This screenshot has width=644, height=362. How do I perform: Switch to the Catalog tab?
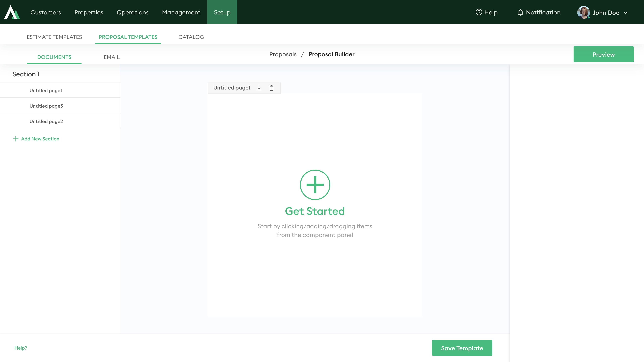pos(191,37)
